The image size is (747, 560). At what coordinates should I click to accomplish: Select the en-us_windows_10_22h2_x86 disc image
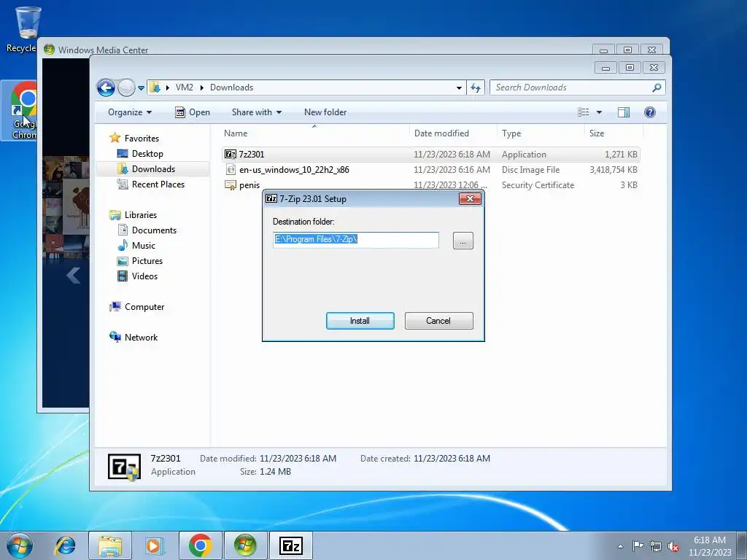[x=431, y=169]
